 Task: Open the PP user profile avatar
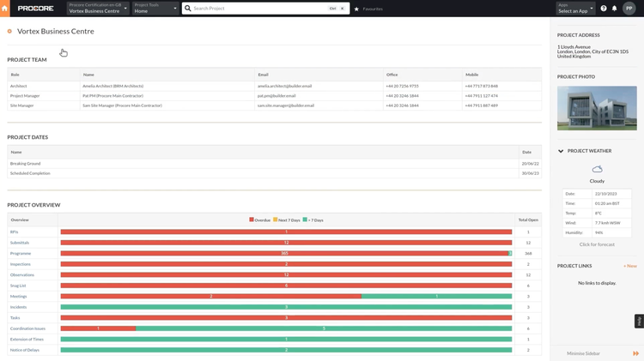pos(629,9)
